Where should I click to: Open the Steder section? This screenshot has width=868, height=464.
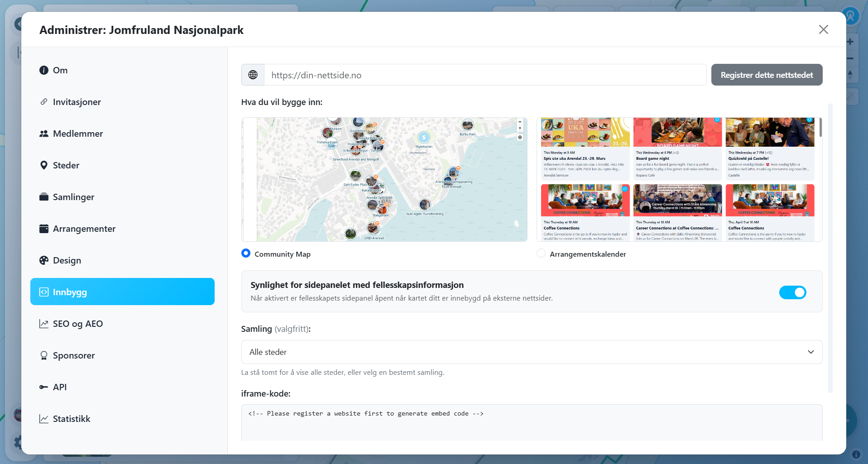pos(122,165)
